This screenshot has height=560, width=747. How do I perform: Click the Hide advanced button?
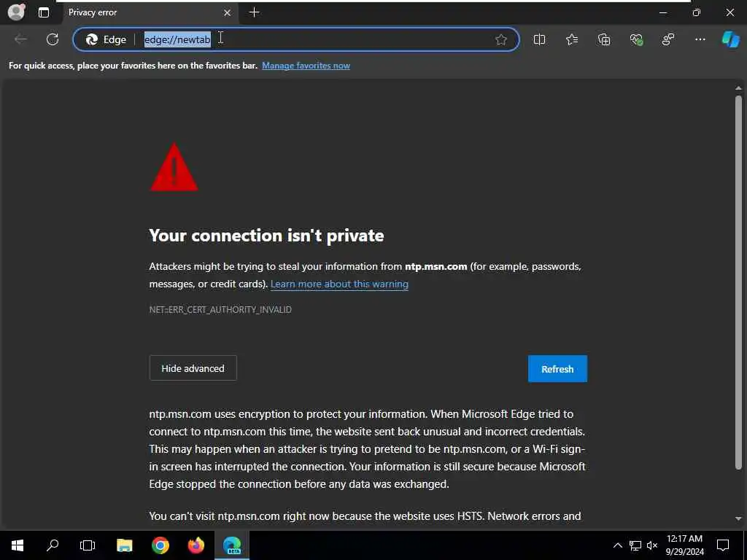tap(193, 368)
